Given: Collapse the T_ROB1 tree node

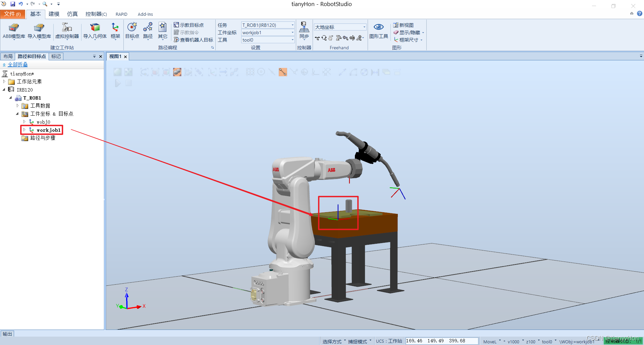Looking at the screenshot, I should [x=11, y=98].
